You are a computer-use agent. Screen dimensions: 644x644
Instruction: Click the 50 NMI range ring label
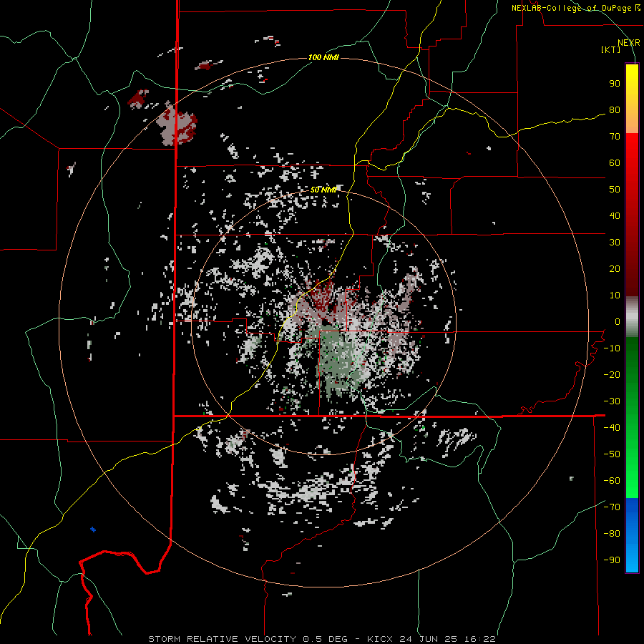[x=323, y=190]
